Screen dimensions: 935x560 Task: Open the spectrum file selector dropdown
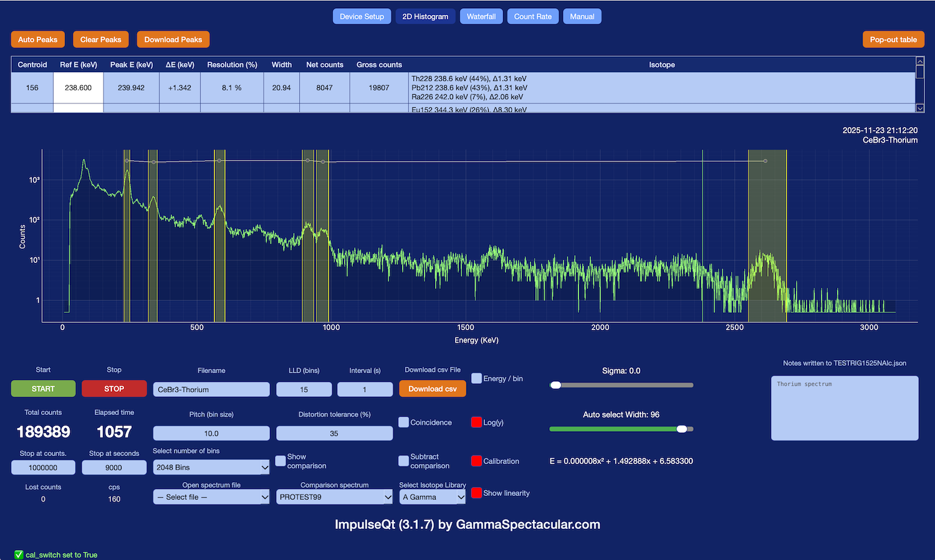(211, 497)
